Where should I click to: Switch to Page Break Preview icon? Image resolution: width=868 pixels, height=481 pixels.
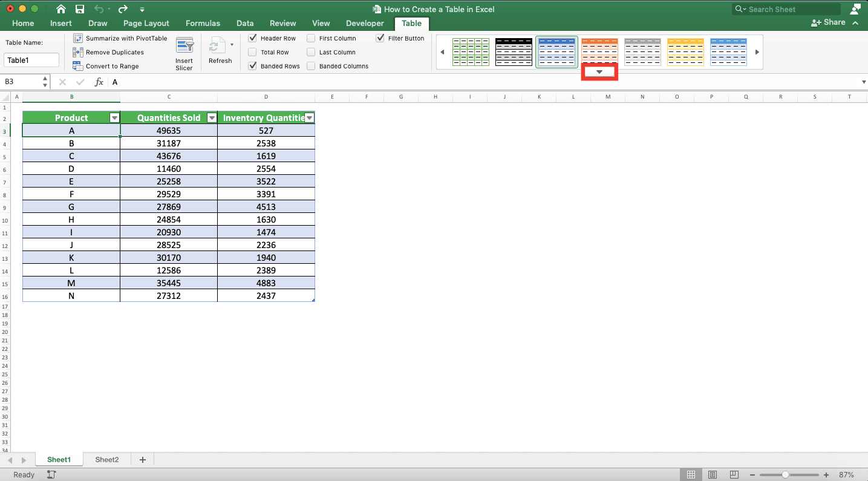pyautogui.click(x=734, y=475)
